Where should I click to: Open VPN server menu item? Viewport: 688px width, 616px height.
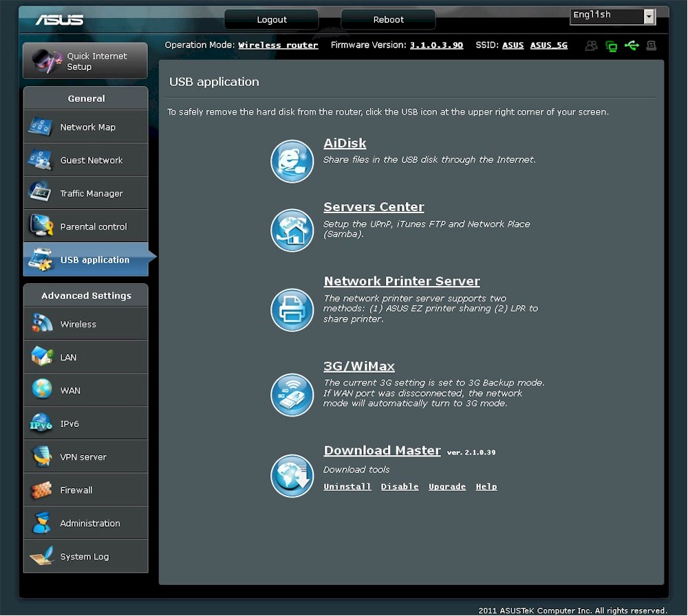pyautogui.click(x=85, y=456)
